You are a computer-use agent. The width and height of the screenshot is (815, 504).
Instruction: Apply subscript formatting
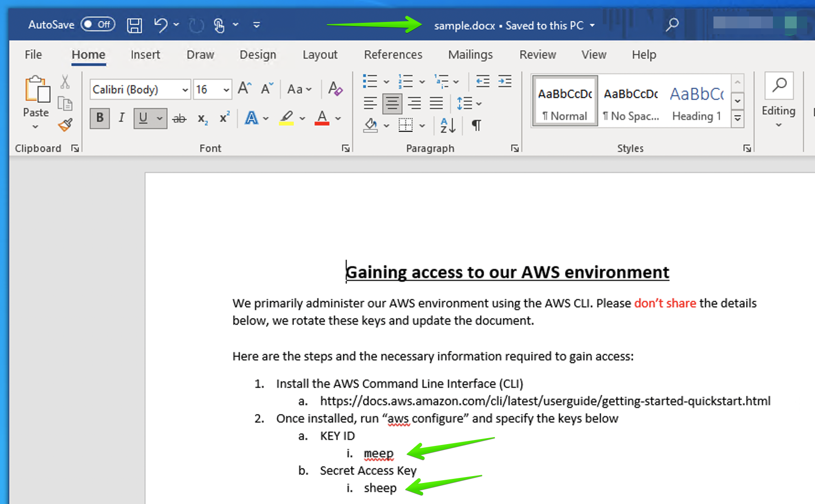[203, 118]
